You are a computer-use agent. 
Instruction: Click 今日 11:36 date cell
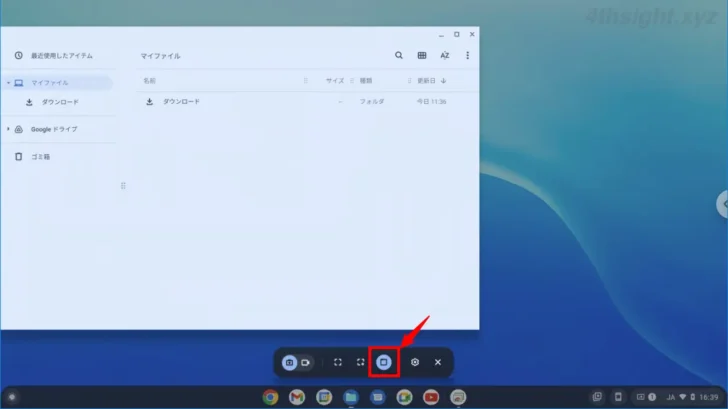431,102
